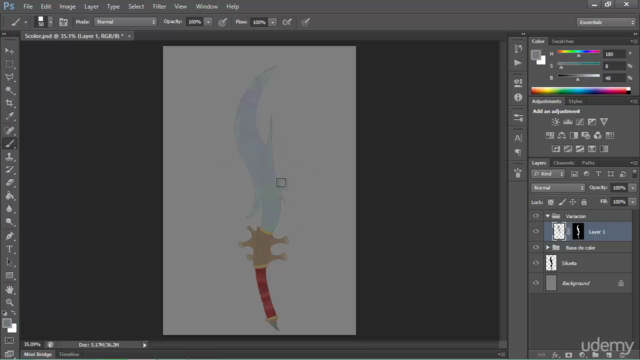Toggle airbrush mode in options bar
The width and height of the screenshot is (640, 360).
click(287, 22)
